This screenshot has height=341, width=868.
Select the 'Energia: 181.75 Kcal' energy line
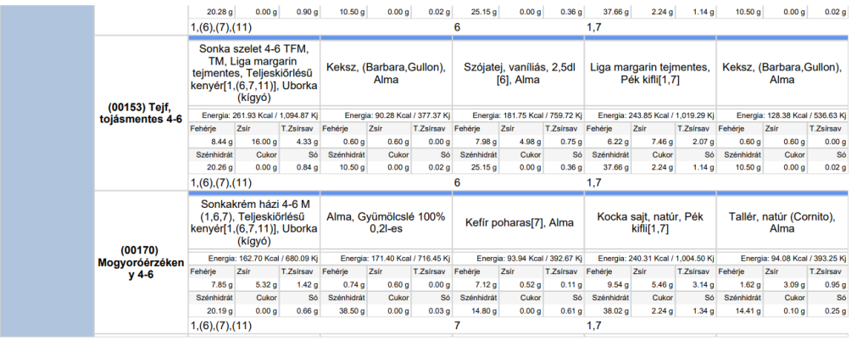coord(518,115)
